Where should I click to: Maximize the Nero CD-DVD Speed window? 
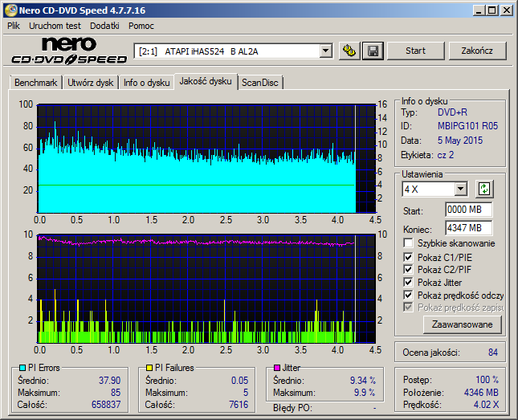click(491, 10)
